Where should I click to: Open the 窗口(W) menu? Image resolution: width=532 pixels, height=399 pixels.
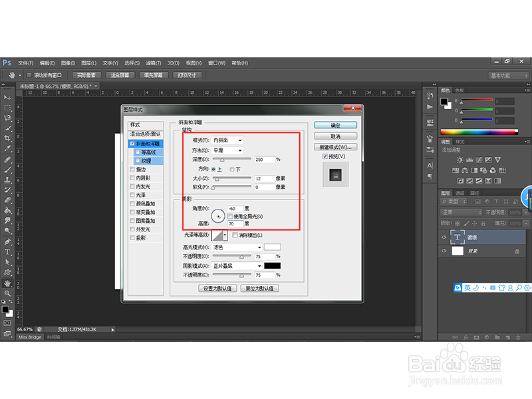click(x=217, y=63)
